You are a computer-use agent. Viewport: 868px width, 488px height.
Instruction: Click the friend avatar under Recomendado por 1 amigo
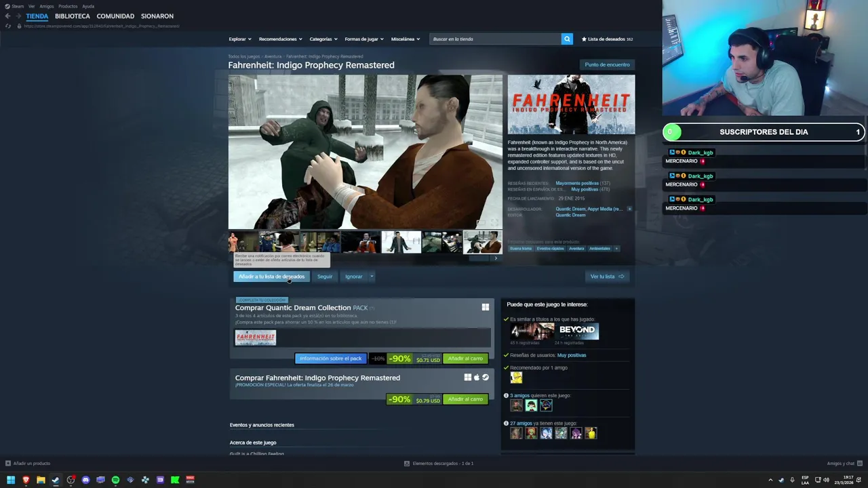pyautogui.click(x=516, y=378)
